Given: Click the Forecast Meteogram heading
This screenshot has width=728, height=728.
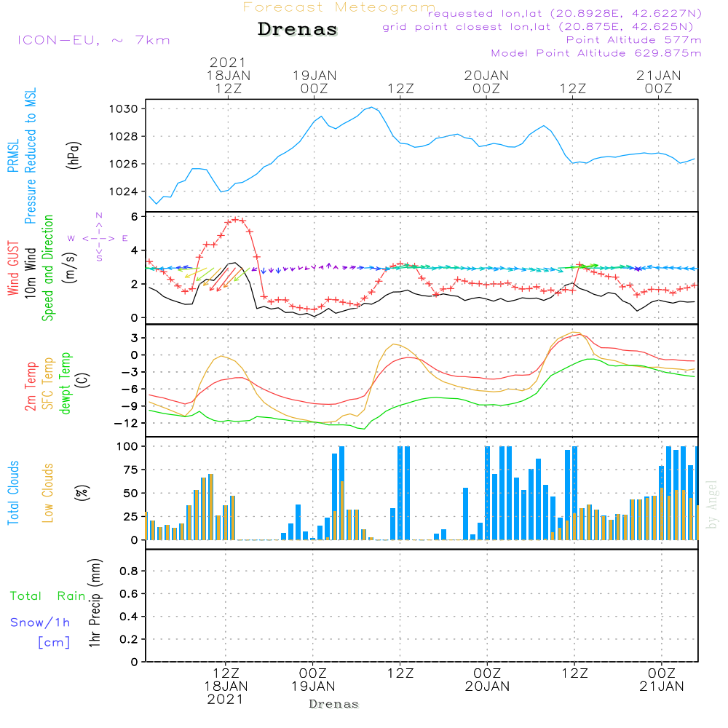Looking at the screenshot, I should click(x=339, y=7).
